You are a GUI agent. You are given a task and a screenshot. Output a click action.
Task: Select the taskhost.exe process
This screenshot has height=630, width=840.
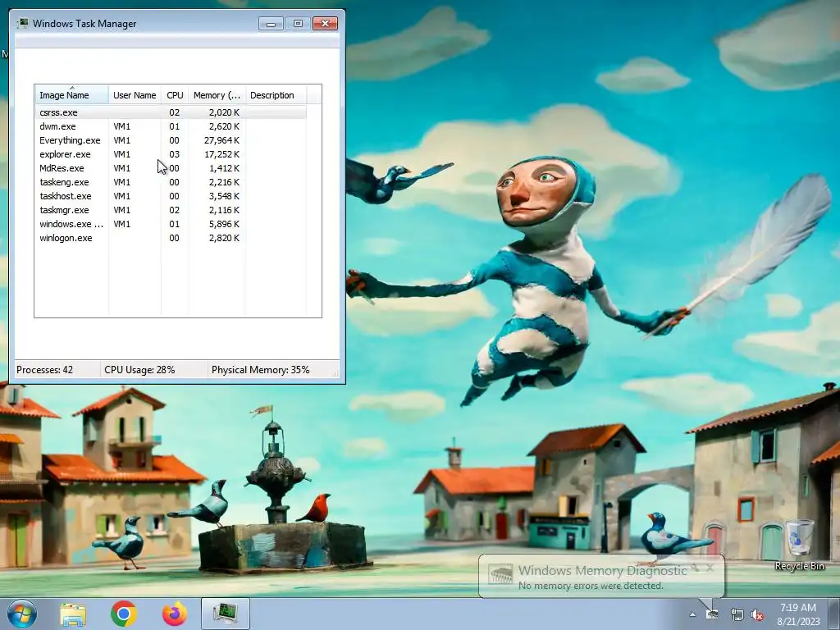pyautogui.click(x=171, y=196)
